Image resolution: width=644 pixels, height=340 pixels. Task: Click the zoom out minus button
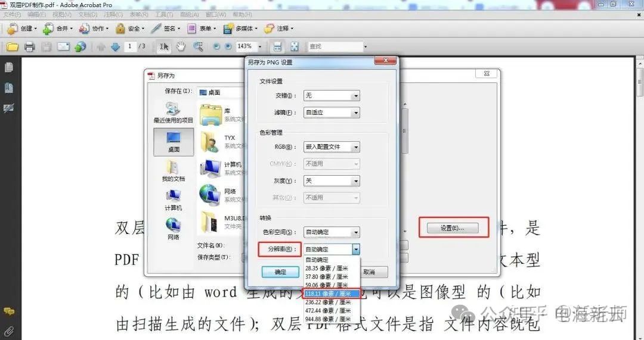(x=216, y=46)
